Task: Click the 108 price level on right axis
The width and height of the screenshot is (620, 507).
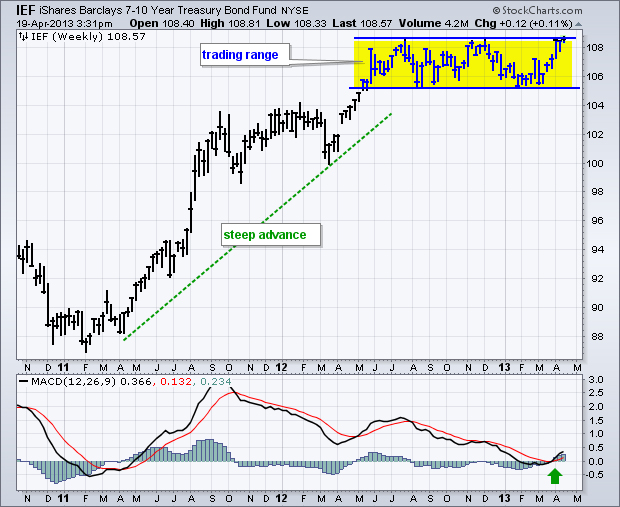Action: click(595, 48)
